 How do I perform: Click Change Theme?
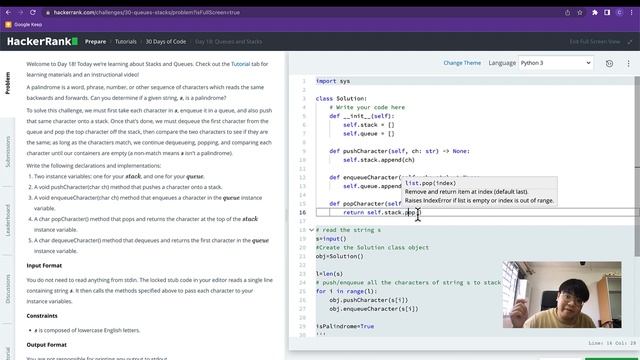point(462,63)
